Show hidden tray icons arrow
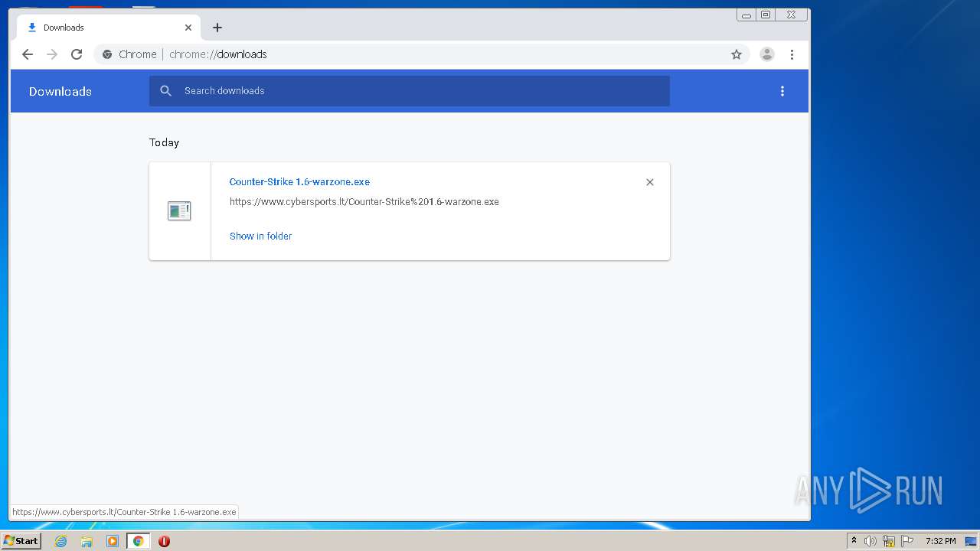Screen dimensions: 980x551 854,541
